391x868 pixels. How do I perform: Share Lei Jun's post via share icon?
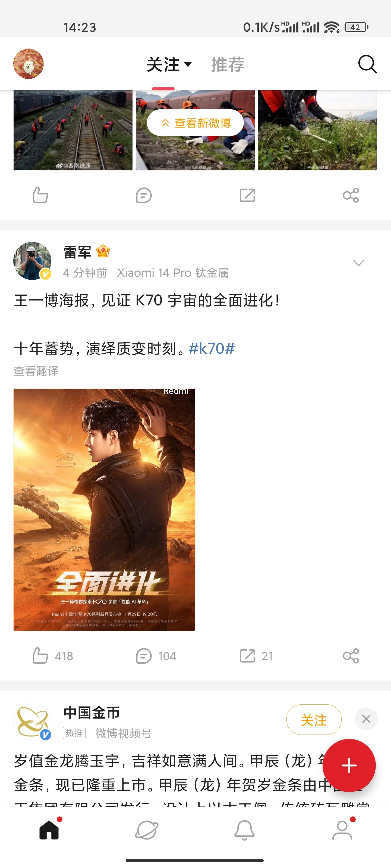tap(351, 656)
